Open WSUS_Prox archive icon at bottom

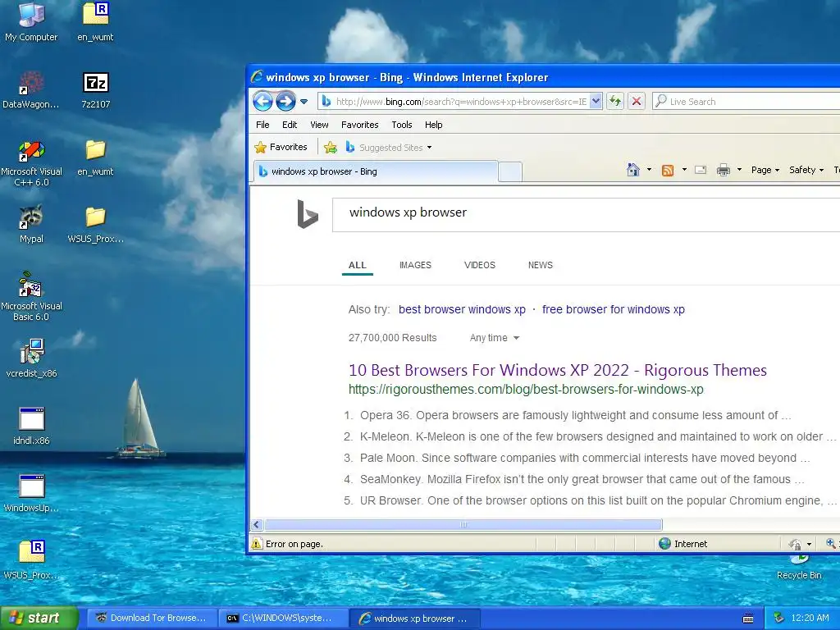click(31, 559)
